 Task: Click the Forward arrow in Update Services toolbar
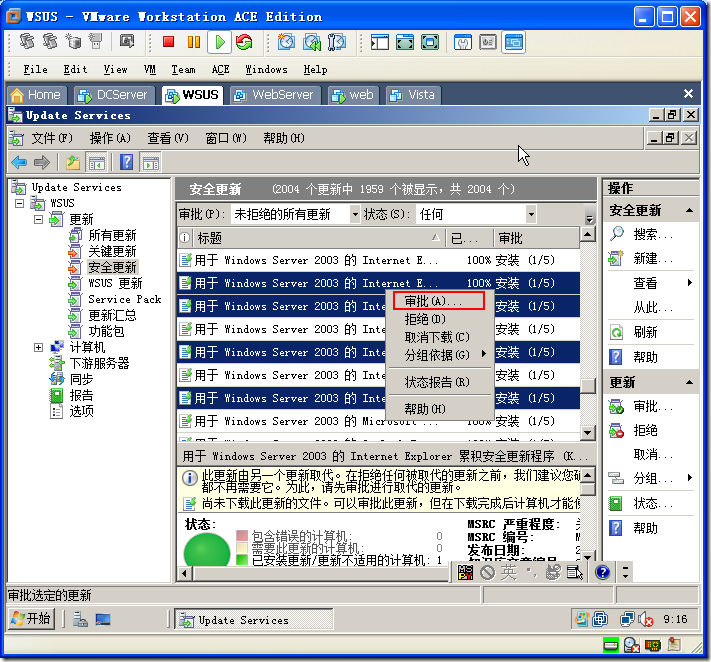pyautogui.click(x=42, y=162)
